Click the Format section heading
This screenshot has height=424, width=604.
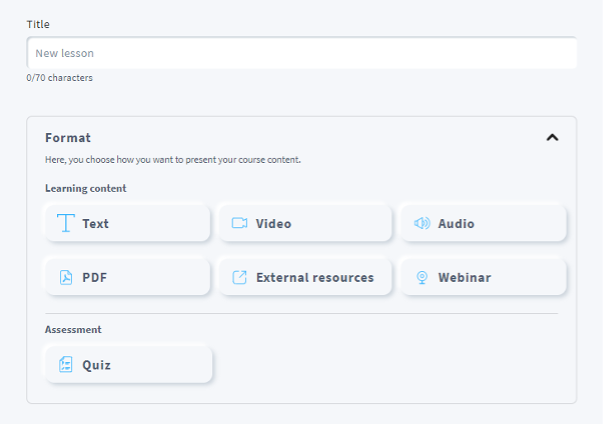point(68,138)
